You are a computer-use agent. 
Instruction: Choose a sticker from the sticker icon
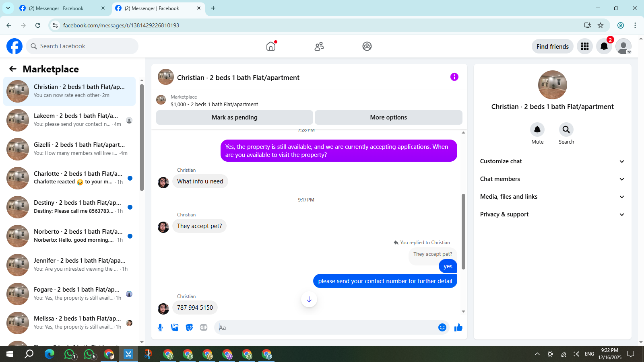coord(189,327)
